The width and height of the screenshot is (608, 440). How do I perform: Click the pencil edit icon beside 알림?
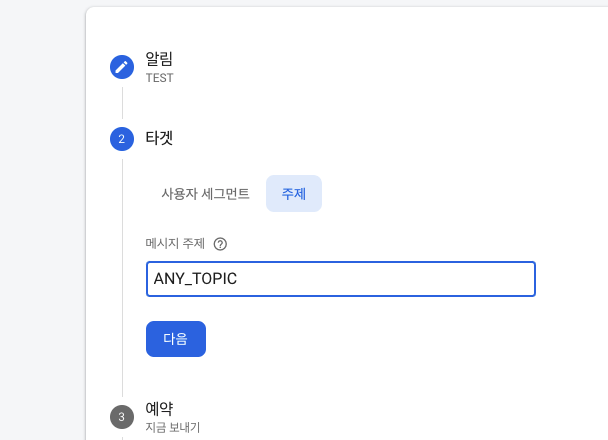(x=122, y=67)
